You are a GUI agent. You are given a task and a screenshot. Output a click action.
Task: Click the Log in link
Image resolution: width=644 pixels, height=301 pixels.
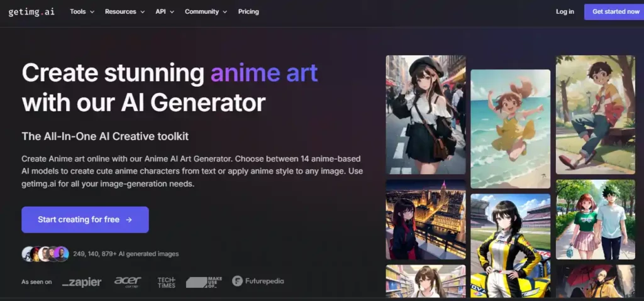565,12
